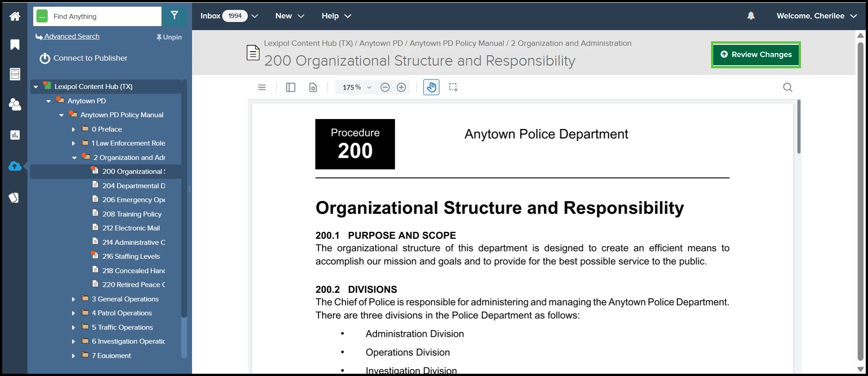Open the New dropdown menu

pyautogui.click(x=290, y=16)
